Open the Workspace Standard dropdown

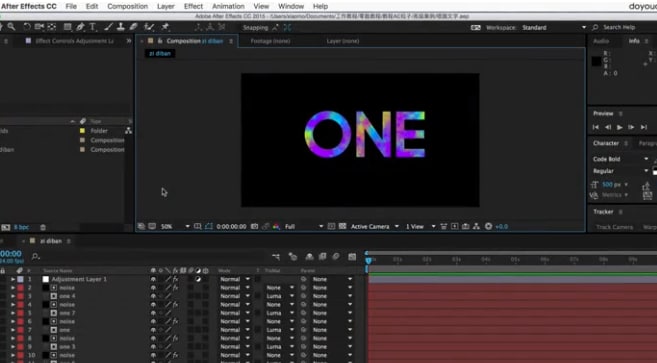(x=554, y=28)
